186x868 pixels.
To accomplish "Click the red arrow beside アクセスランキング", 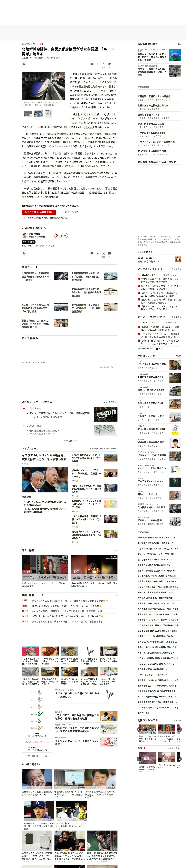I will point(161,269).
